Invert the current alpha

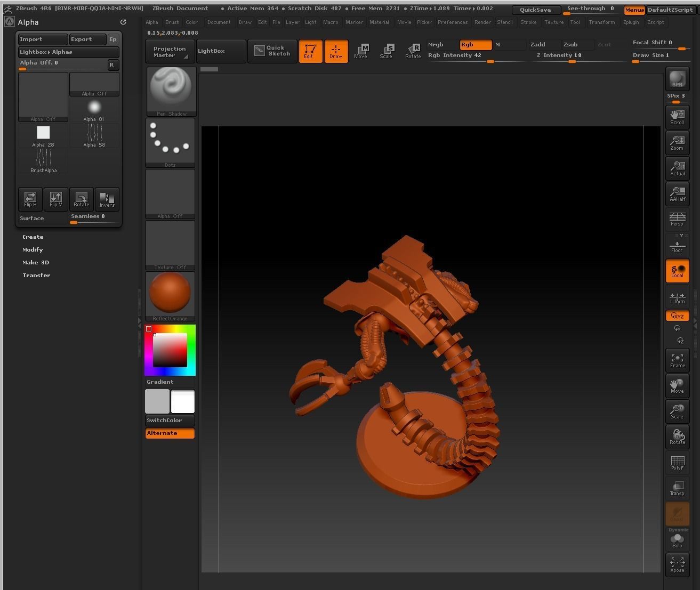pyautogui.click(x=107, y=199)
